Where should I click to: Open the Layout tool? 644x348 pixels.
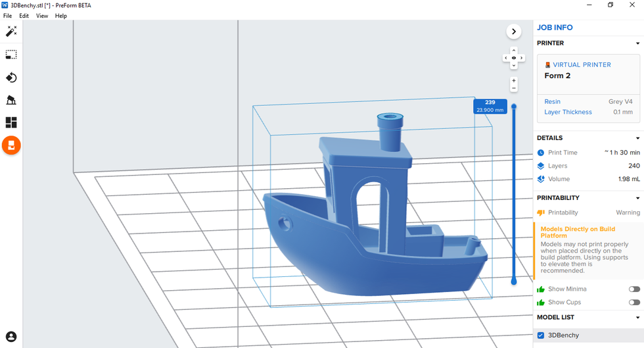tap(11, 122)
